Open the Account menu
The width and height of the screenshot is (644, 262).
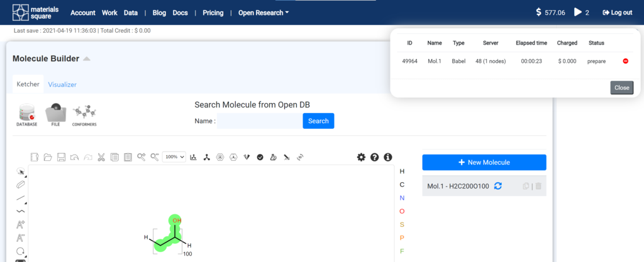(x=83, y=13)
